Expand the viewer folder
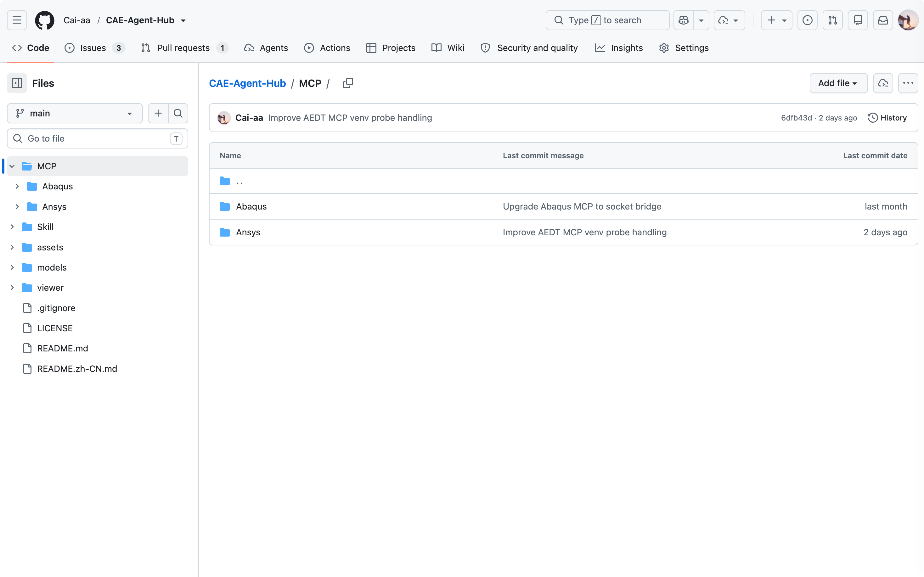This screenshot has height=577, width=924. [12, 288]
